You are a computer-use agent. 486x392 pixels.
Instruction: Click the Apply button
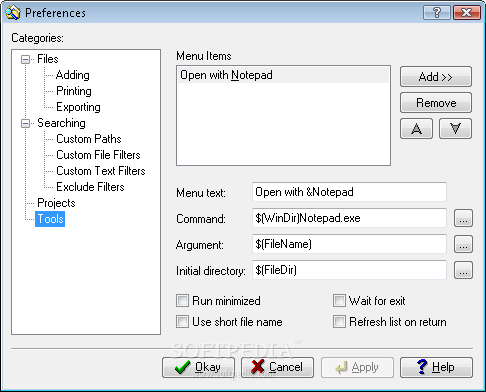[357, 367]
